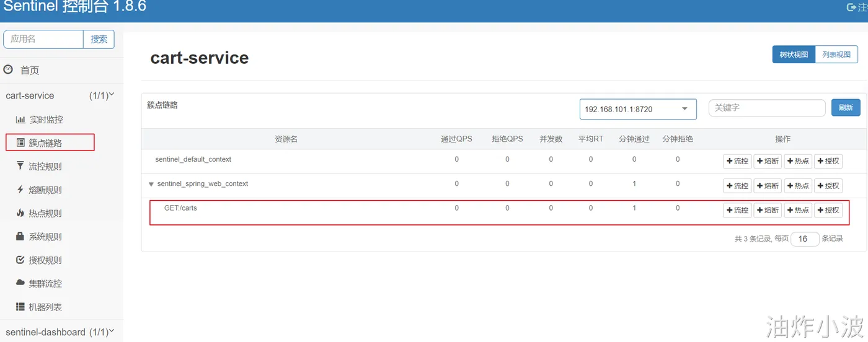Add 熔断 rule for GET:/carts
The width and height of the screenshot is (868, 342).
pyautogui.click(x=768, y=210)
